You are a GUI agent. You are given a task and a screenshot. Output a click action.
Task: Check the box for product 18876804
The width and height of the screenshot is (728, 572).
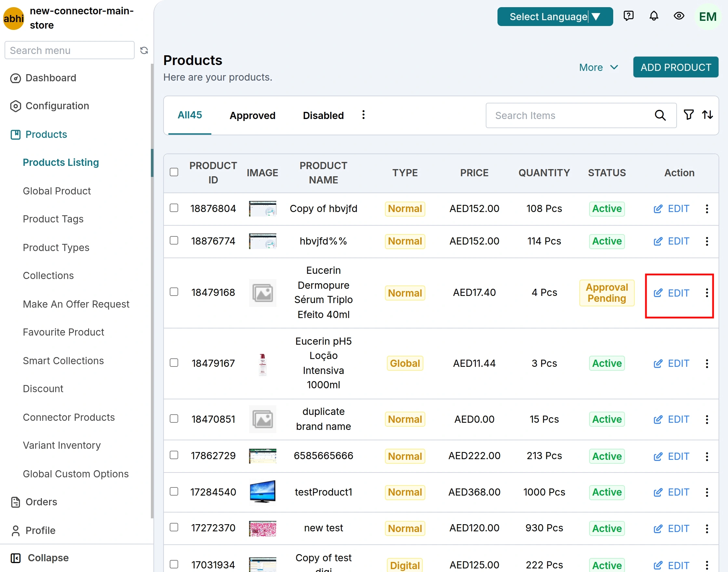[174, 208]
